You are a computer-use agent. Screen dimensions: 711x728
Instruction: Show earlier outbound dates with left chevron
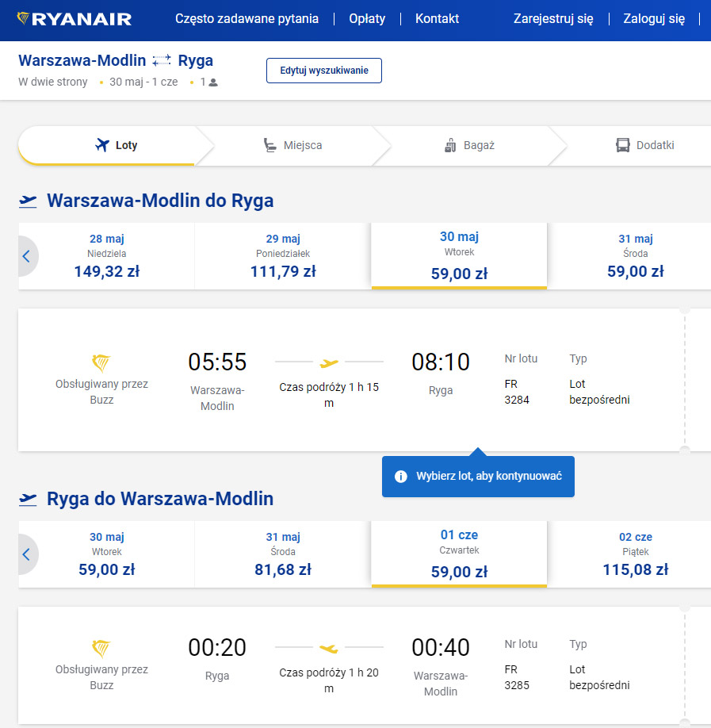pyautogui.click(x=26, y=256)
